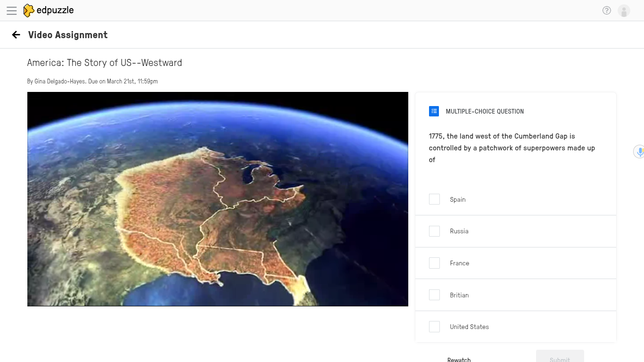Click the MULTIPLE-CHOICE QUESTION label
This screenshot has height=362, width=644.
(485, 111)
